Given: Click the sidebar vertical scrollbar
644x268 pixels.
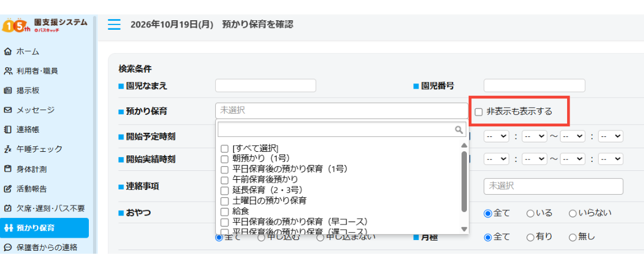Looking at the screenshot, I should 95,135.
